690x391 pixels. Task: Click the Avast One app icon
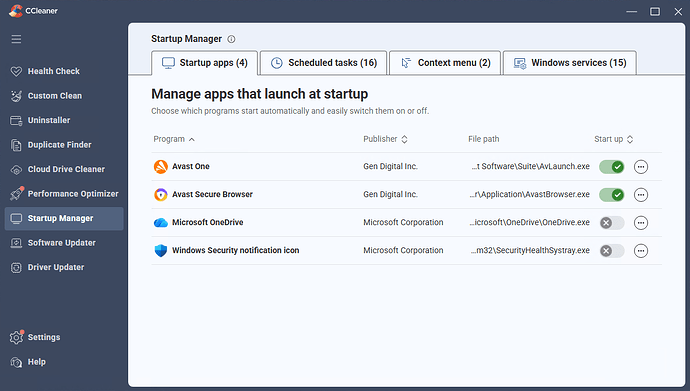161,167
